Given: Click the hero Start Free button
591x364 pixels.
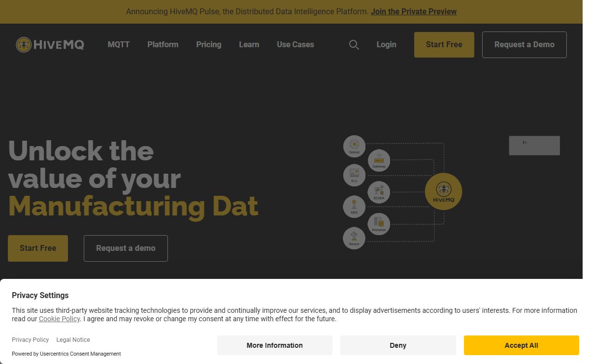Looking at the screenshot, I should click(x=38, y=248).
